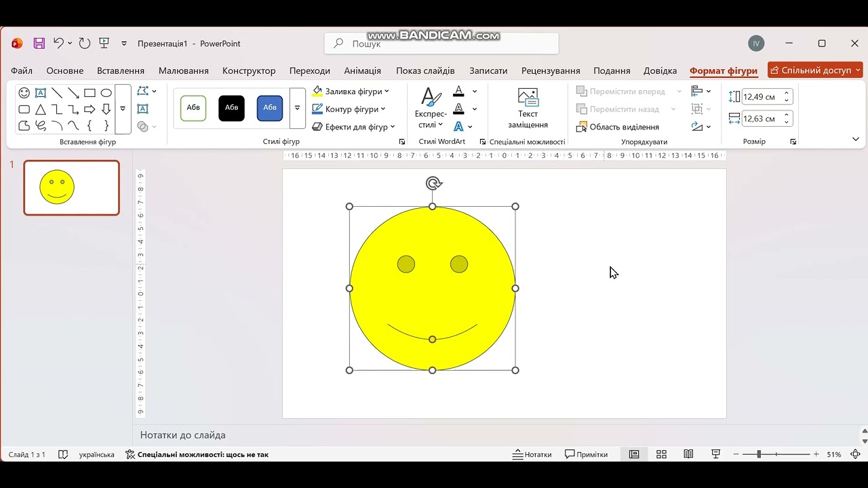Viewport: 868px width, 488px height.
Task: Click the Пошук search box
Action: [441, 43]
